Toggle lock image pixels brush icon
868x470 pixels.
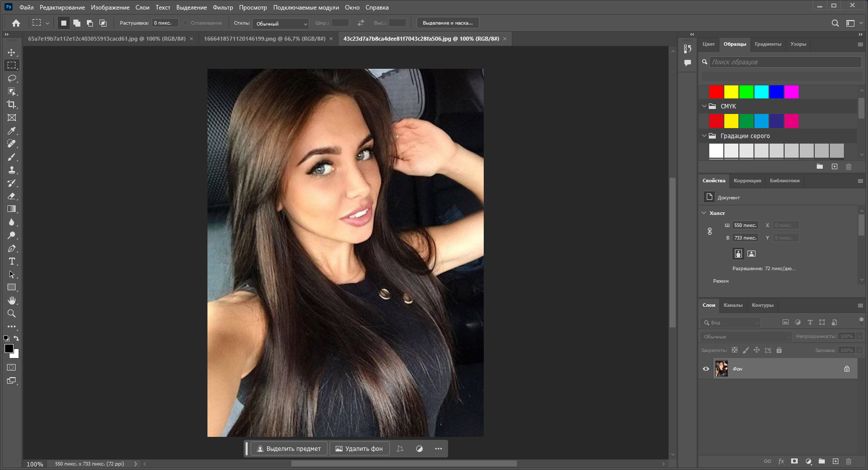click(x=745, y=350)
